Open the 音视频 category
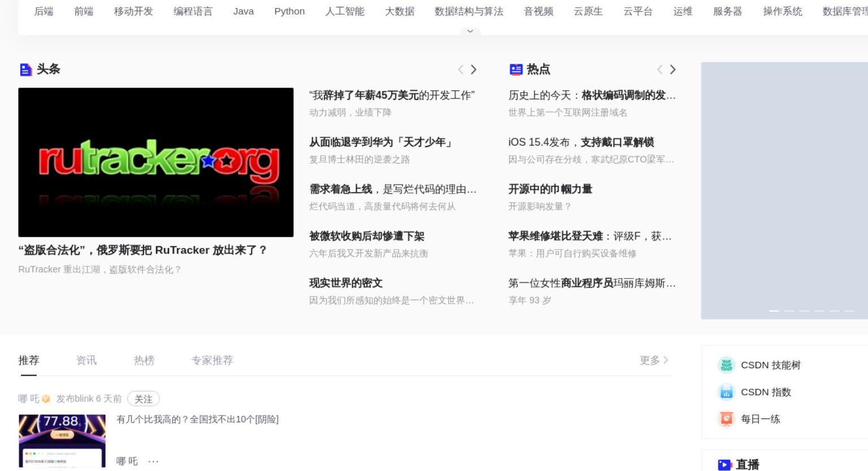This screenshot has width=868, height=471. [x=539, y=11]
